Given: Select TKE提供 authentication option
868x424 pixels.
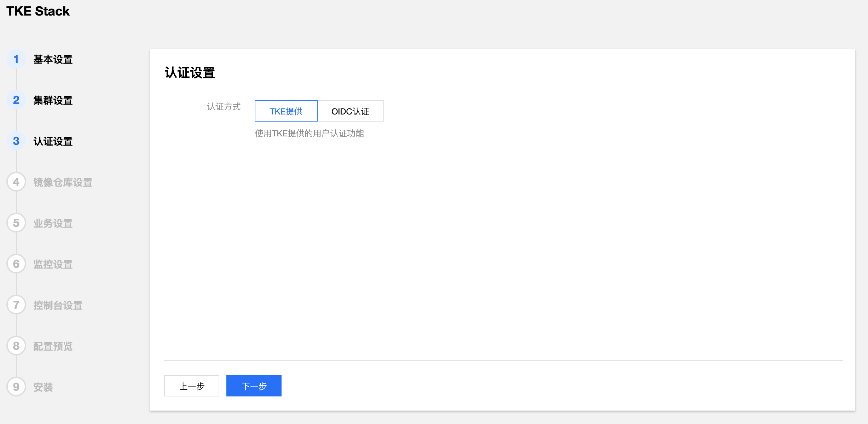Looking at the screenshot, I should click(286, 111).
